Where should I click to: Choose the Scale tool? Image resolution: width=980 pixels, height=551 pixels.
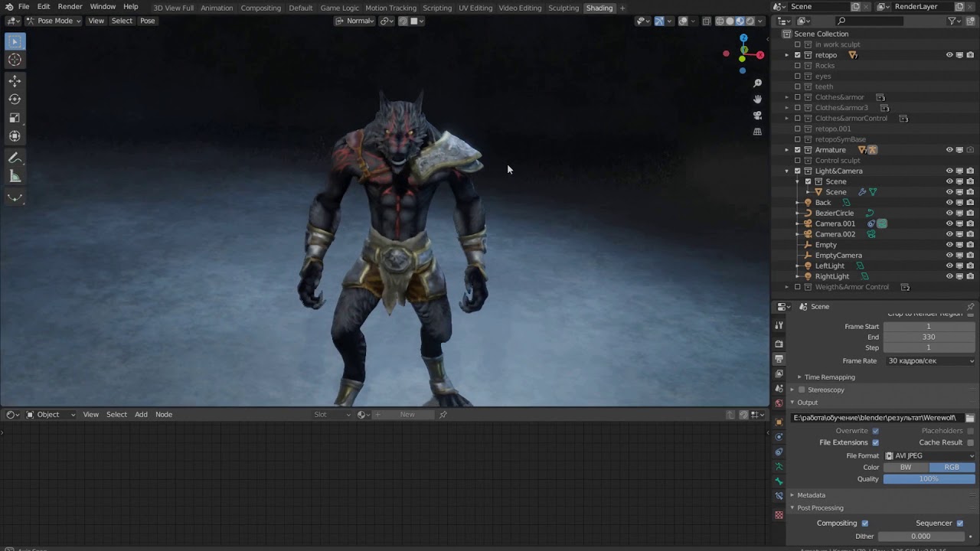tap(15, 118)
